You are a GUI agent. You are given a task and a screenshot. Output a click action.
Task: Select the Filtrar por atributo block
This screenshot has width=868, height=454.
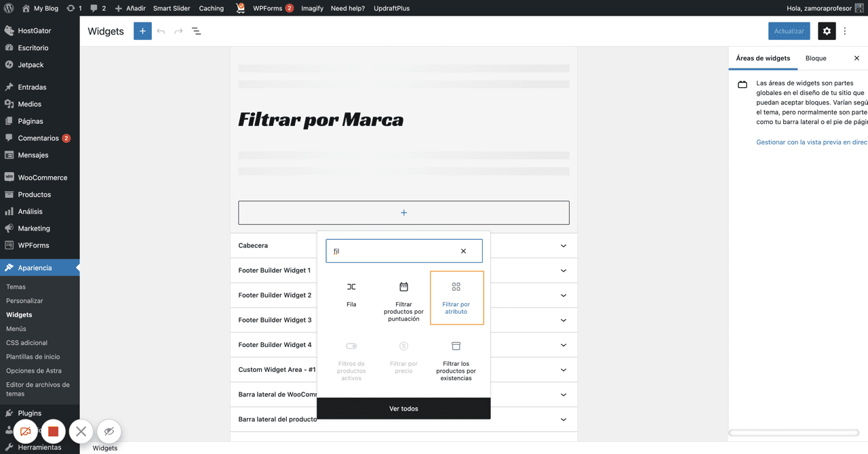pos(456,297)
